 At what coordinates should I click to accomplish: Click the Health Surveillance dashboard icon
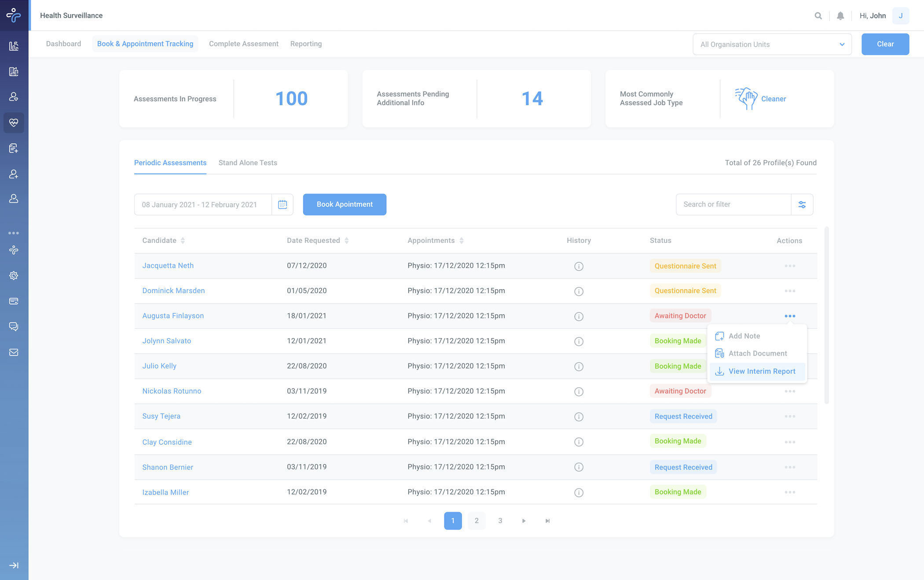pos(13,122)
